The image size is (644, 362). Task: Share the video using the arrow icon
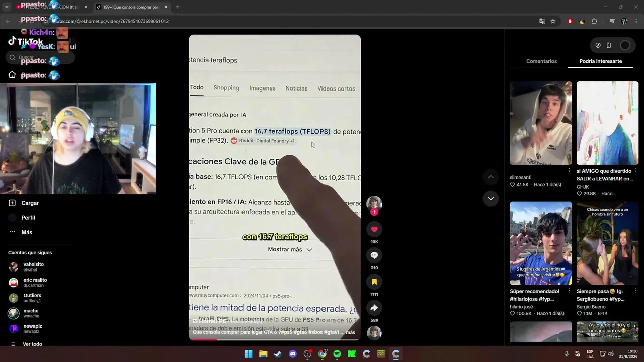tap(374, 308)
